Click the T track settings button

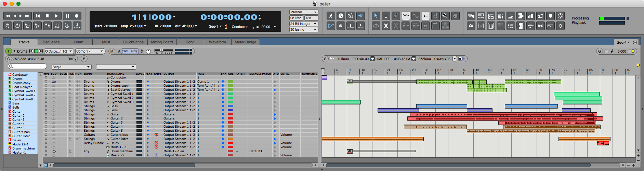coord(9,51)
